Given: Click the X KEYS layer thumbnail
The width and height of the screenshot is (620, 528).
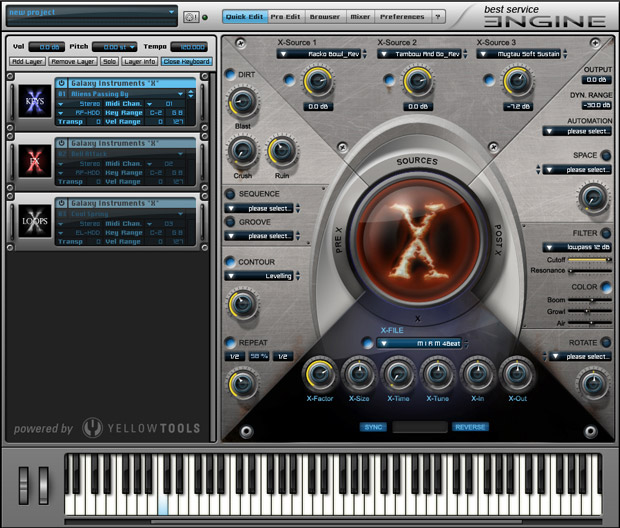Looking at the screenshot, I should [35, 101].
